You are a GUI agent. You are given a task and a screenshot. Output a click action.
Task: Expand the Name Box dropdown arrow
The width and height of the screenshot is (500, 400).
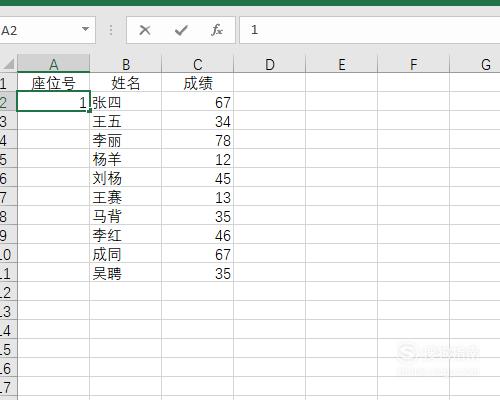pyautogui.click(x=85, y=30)
